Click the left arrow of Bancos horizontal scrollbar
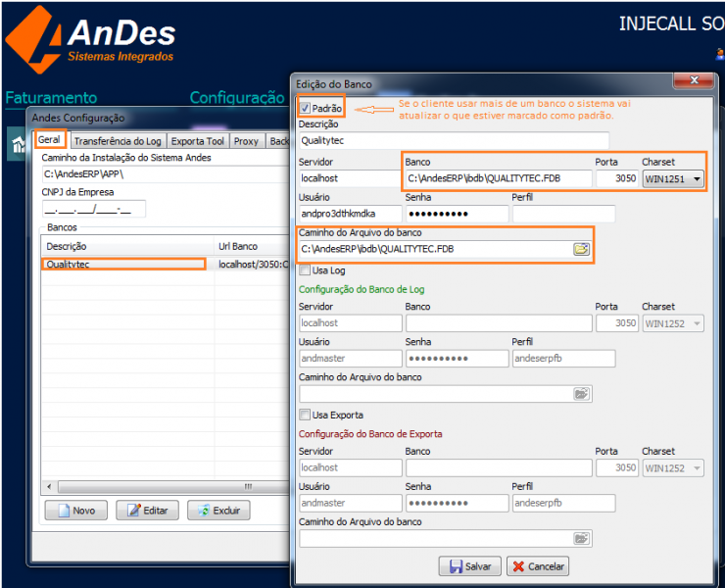Image resolution: width=725 pixels, height=588 pixels. 49,487
